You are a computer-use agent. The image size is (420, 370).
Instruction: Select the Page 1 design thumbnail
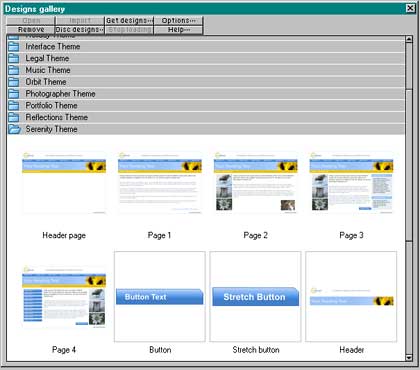pos(160,183)
